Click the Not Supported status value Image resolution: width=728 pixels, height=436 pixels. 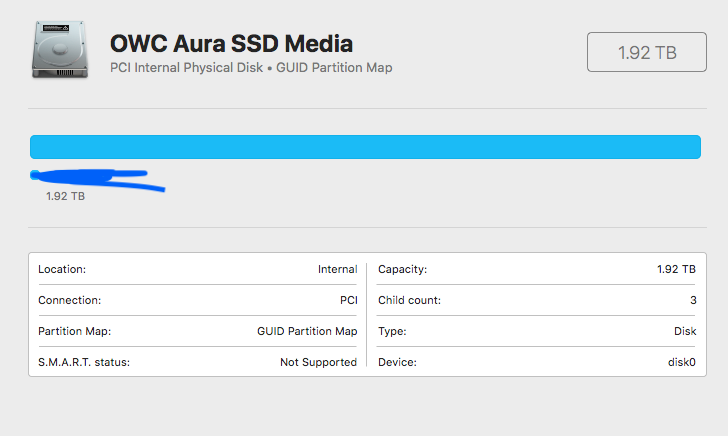[x=318, y=362]
